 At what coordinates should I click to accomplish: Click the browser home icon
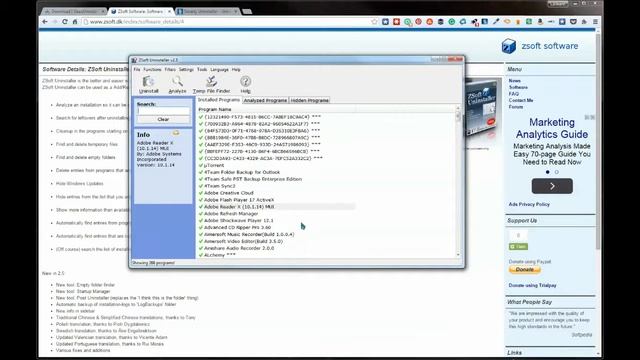[x=75, y=22]
